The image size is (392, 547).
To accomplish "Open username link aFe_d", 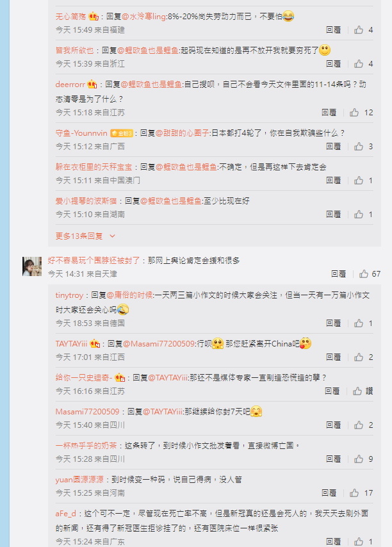I will point(65,514).
